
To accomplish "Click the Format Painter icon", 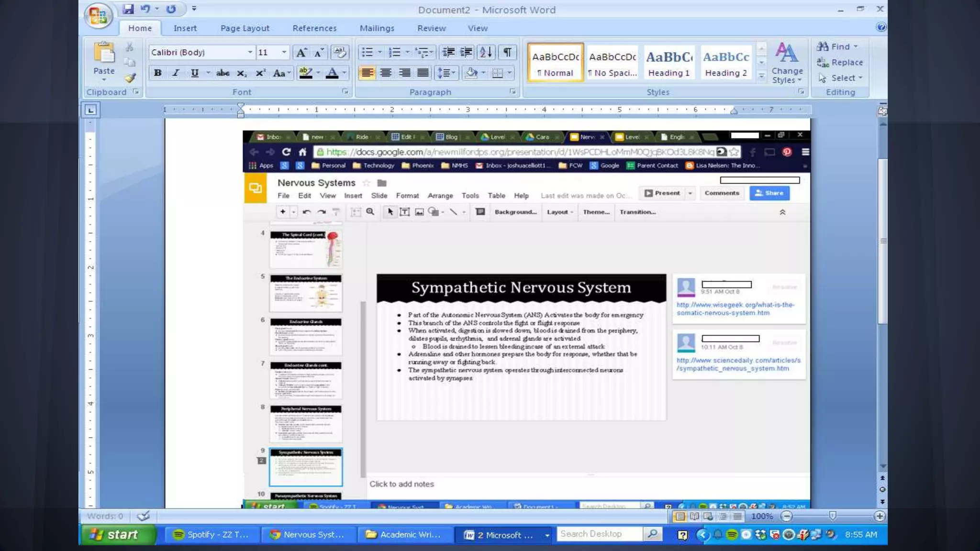I will click(130, 78).
